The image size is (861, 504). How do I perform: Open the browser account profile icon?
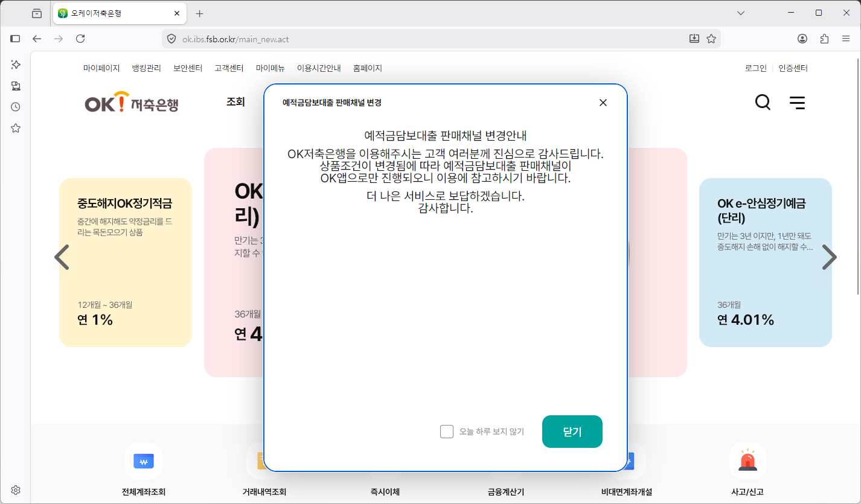pyautogui.click(x=802, y=39)
